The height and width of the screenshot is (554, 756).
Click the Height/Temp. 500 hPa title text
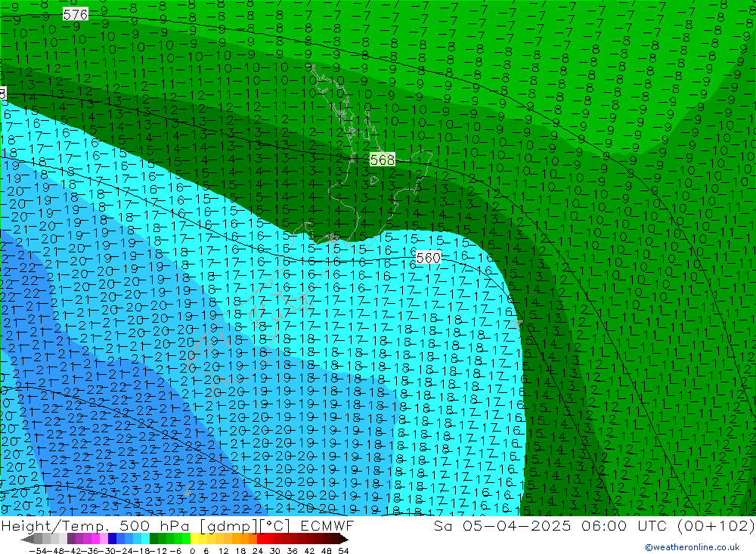(97, 526)
